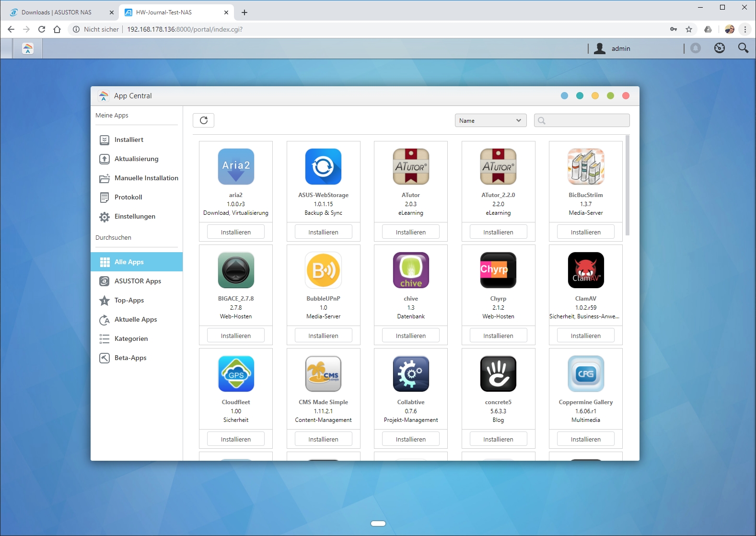Open the activity monitor gauge icon in top bar
The height and width of the screenshot is (536, 756).
[720, 48]
